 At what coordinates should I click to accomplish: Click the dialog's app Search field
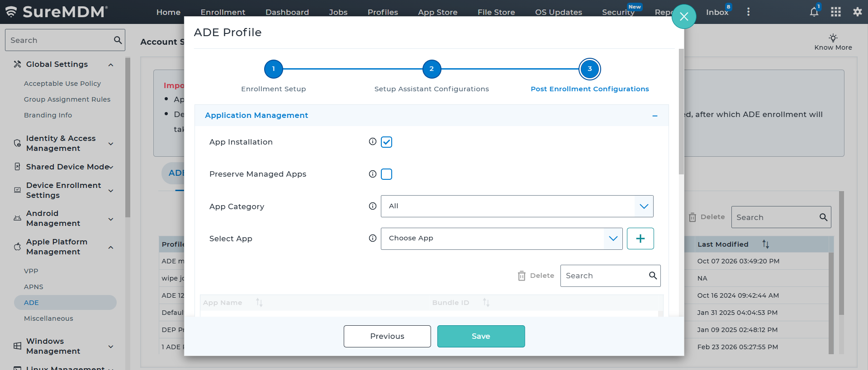coord(610,276)
